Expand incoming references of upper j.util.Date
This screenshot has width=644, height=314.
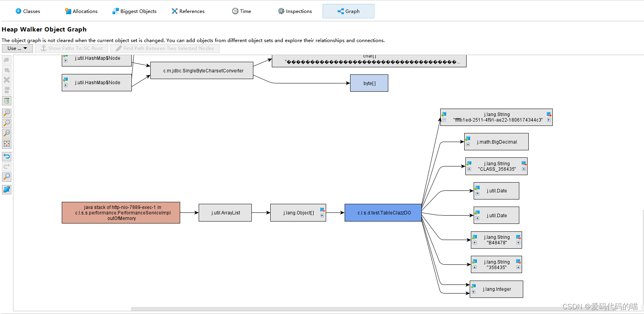[477, 194]
